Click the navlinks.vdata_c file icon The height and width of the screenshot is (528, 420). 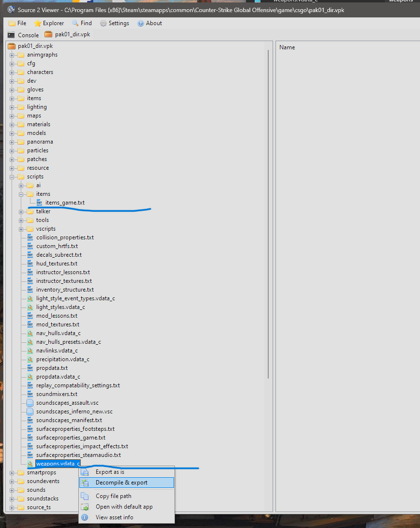click(x=30, y=351)
